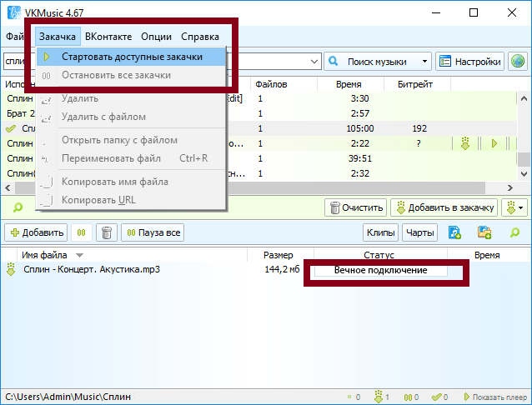
Task: Click the C:\Users\Admin\Music\Сплин path in status bar
Action: pos(68,397)
